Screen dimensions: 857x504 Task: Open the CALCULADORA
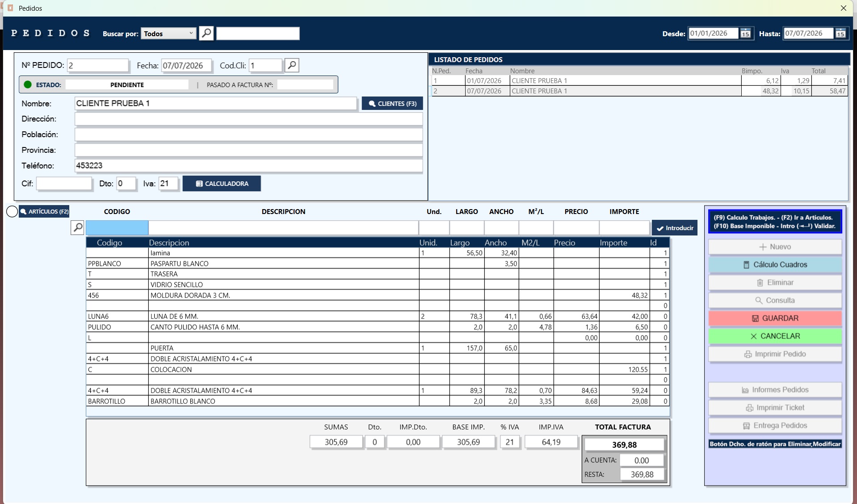point(222,184)
